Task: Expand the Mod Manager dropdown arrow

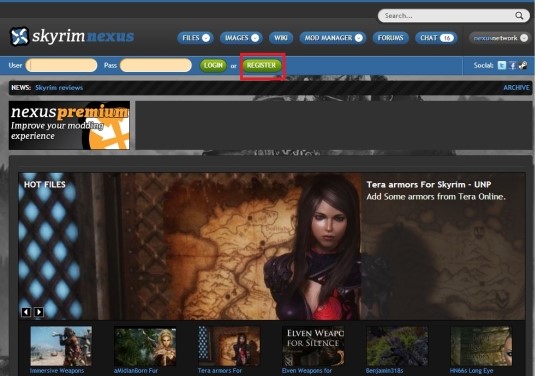Action: (x=358, y=38)
